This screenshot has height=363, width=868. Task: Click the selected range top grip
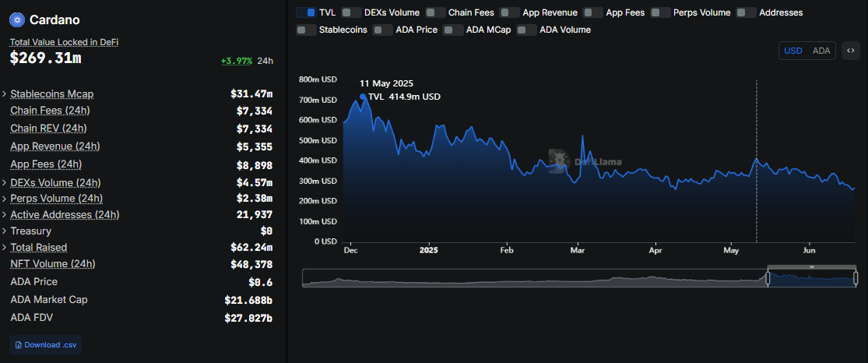pyautogui.click(x=811, y=267)
